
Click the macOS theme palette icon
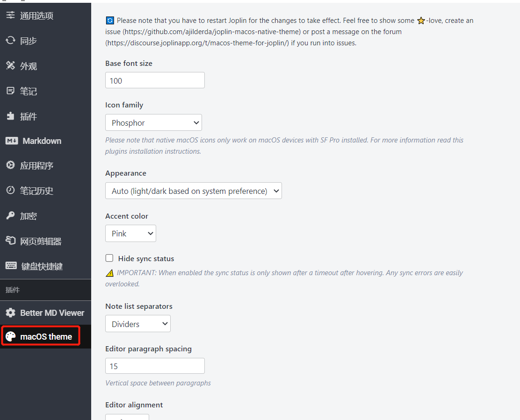10,337
